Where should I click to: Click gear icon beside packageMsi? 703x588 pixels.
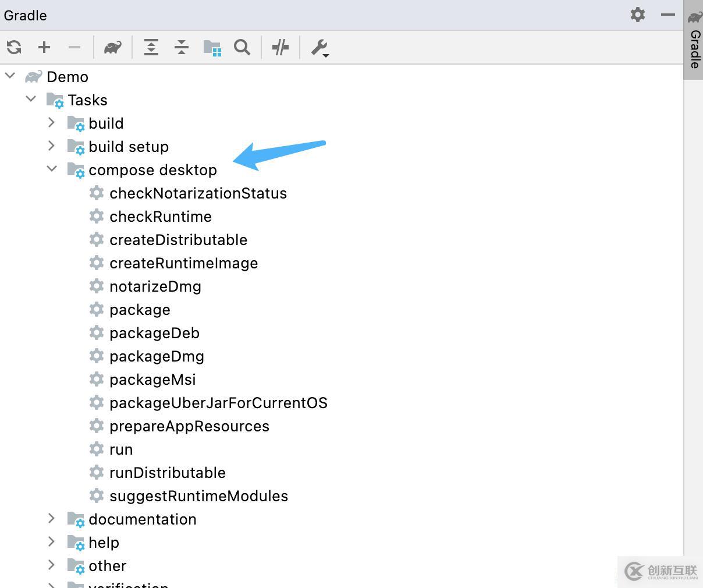96,379
